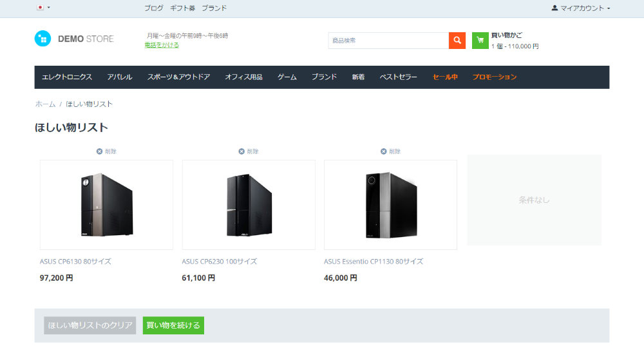The width and height of the screenshot is (644, 355).
Task: Open the ゲーム menu
Action: [x=287, y=77]
